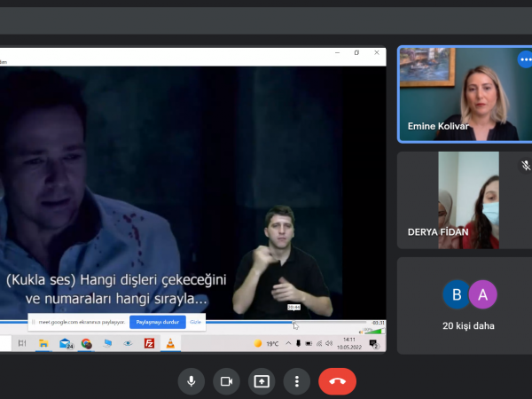
Task: Open Chrome from the taskbar
Action: click(x=87, y=343)
